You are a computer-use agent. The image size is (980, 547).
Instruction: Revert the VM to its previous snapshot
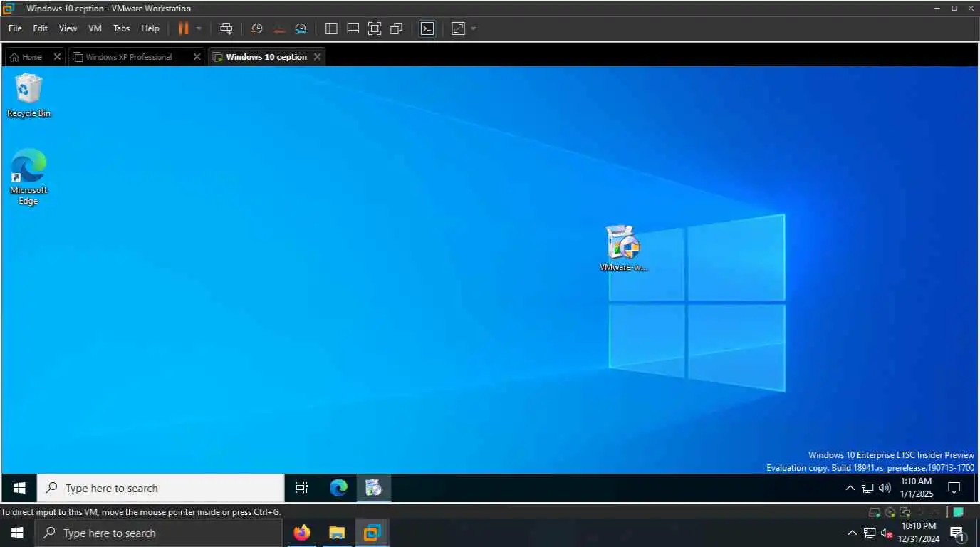[279, 28]
